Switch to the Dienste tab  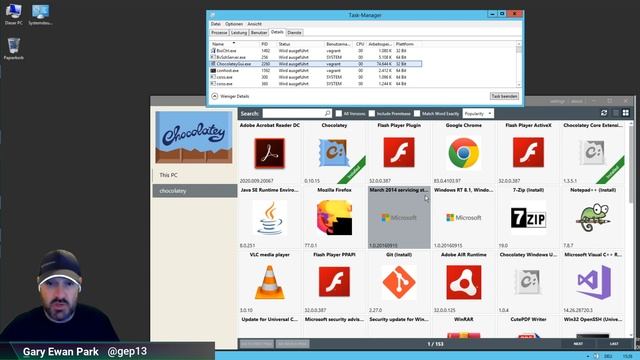(x=294, y=33)
